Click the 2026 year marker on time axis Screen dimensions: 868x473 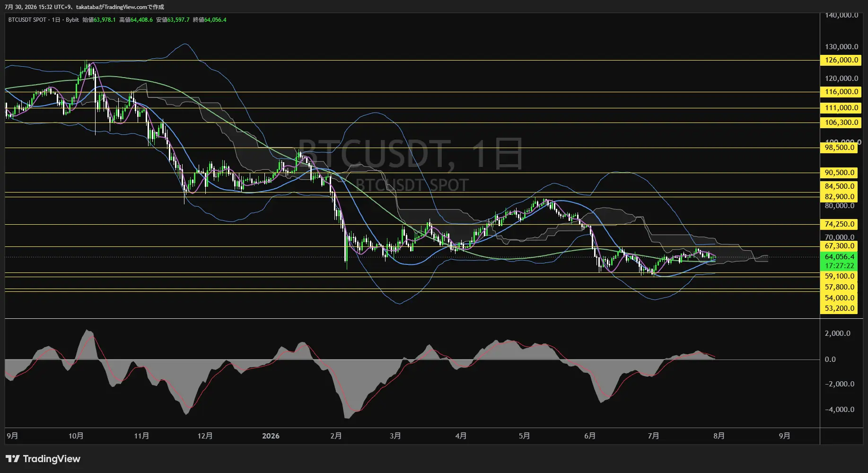(271, 436)
